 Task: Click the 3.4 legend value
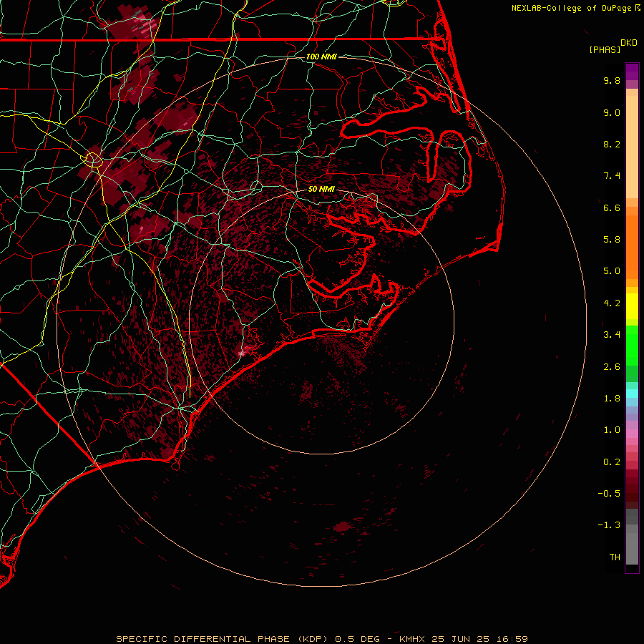[612, 335]
